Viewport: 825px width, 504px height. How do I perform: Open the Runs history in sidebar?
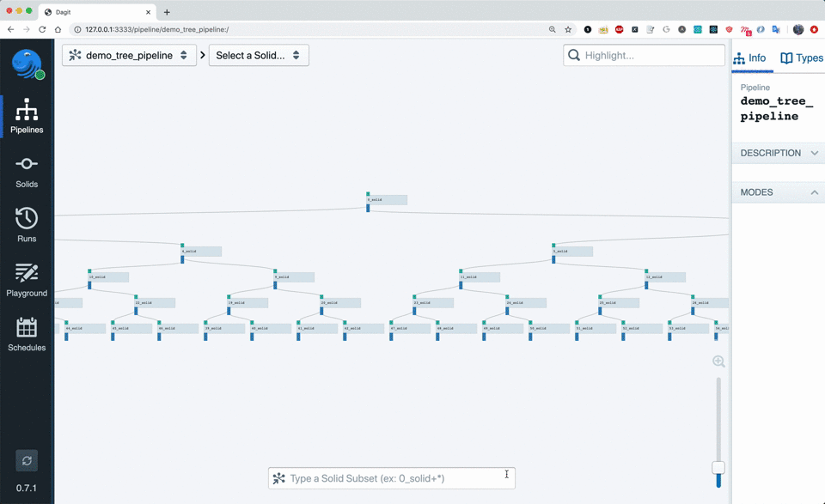click(27, 225)
